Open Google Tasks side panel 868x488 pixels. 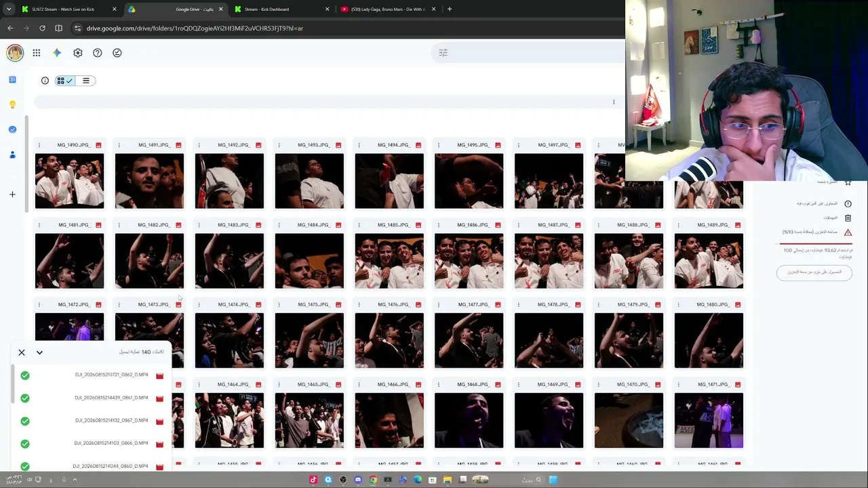(x=12, y=129)
